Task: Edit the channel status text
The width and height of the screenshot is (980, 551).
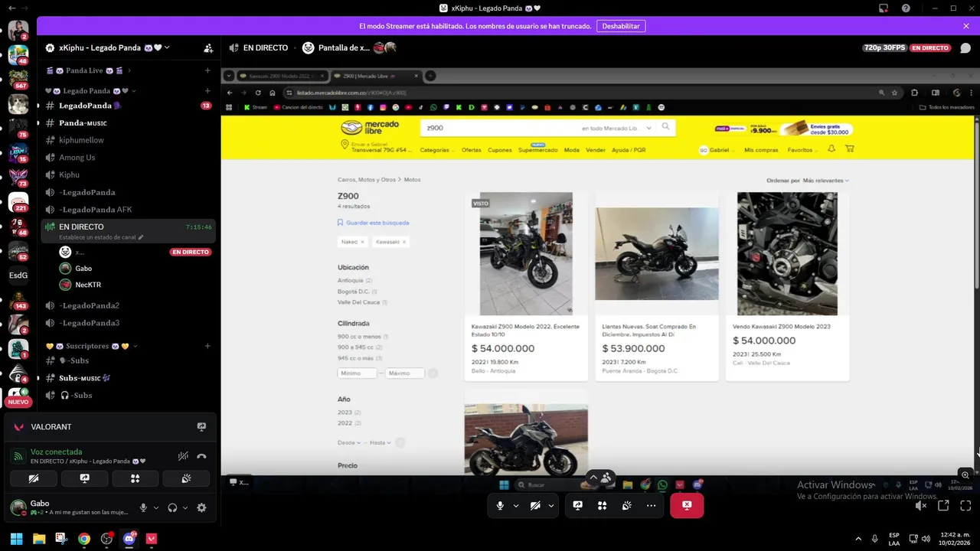Action: (x=101, y=237)
